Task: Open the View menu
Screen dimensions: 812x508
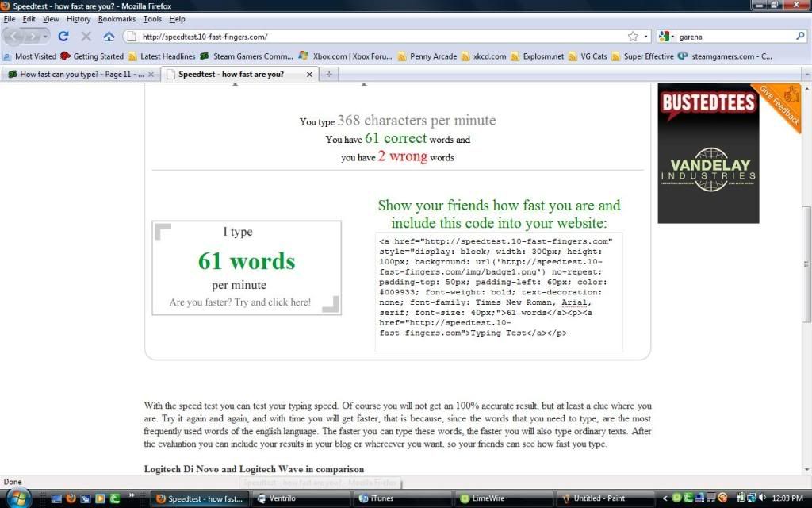Action: point(51,19)
